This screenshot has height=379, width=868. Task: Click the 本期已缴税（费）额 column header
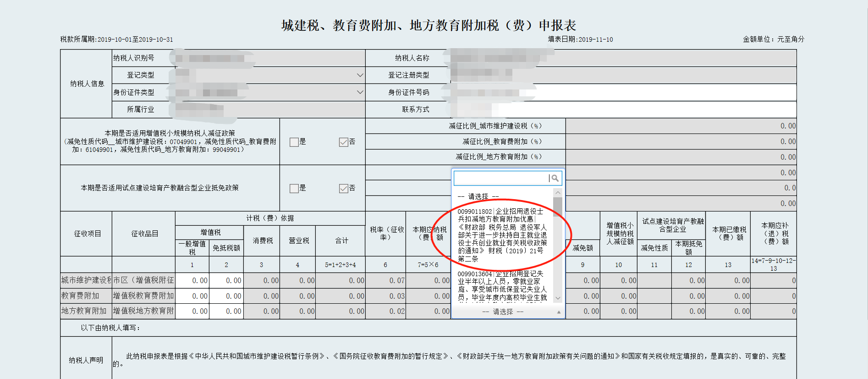click(728, 234)
